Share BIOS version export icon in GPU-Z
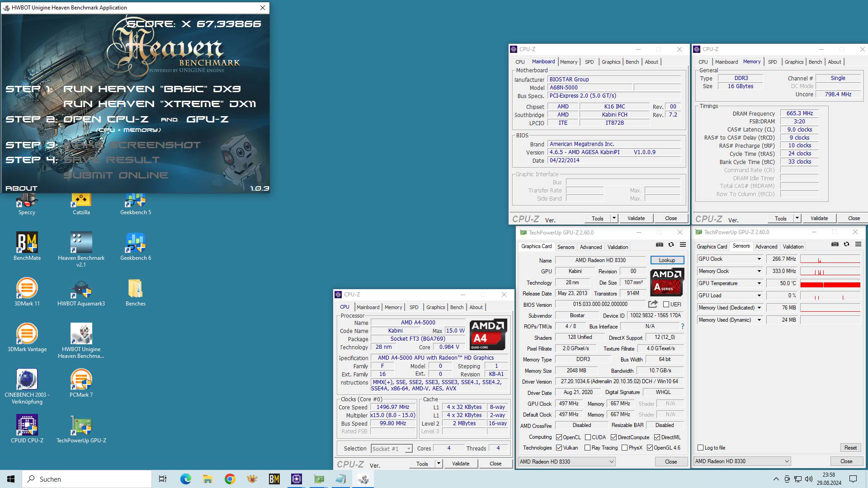Image resolution: width=868 pixels, height=488 pixels. [x=653, y=304]
